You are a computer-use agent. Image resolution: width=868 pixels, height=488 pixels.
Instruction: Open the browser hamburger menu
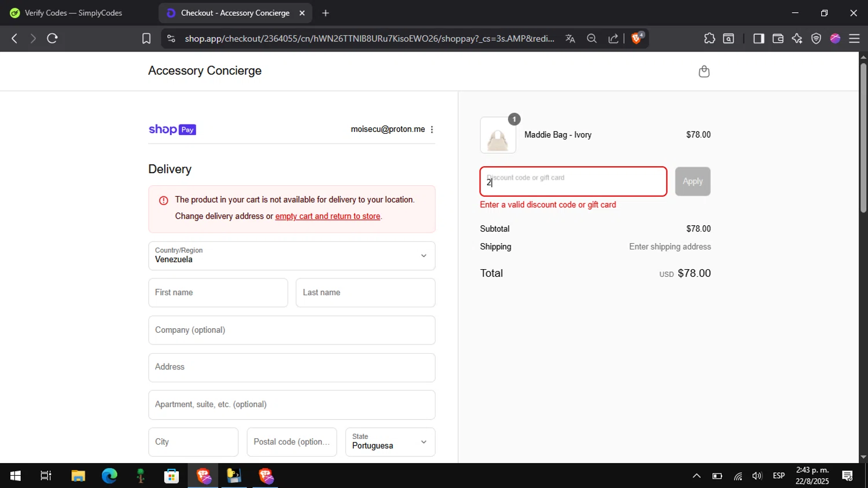point(854,38)
